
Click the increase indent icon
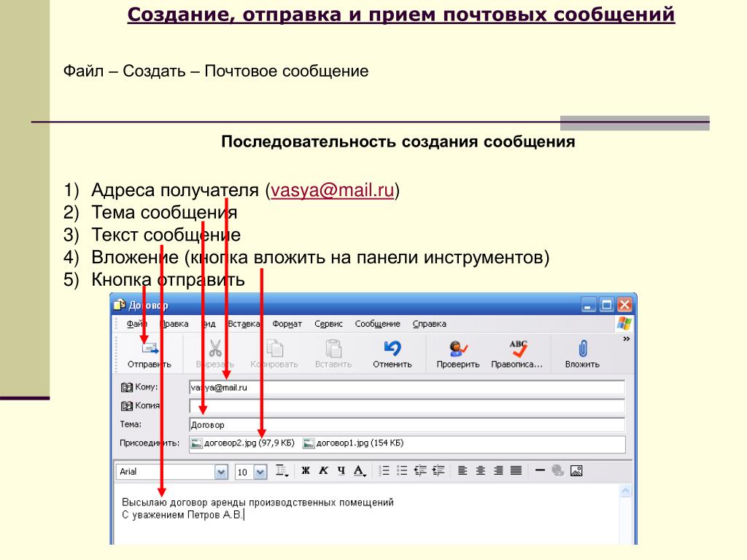point(438,471)
